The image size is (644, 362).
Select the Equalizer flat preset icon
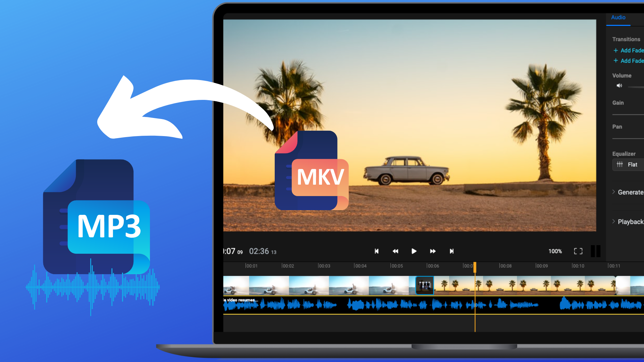pyautogui.click(x=620, y=165)
